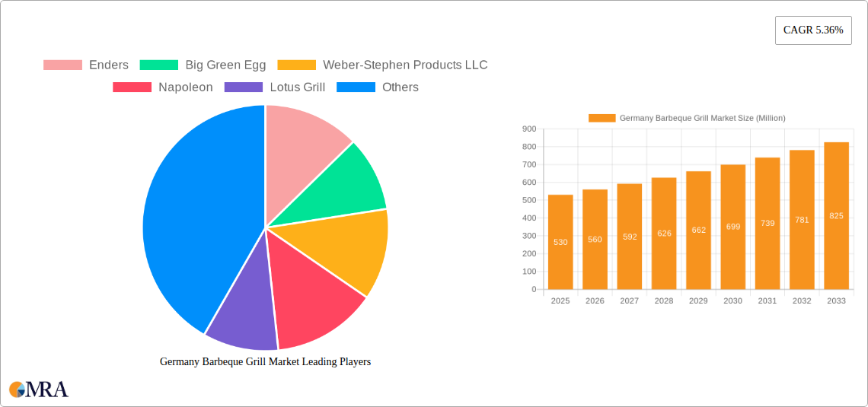Screen dimensions: 868x407
Task: Click the 2028 x-axis label
Action: 664,300
